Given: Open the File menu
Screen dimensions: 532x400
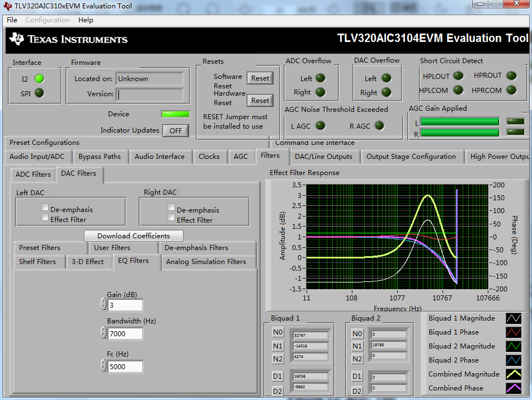Looking at the screenshot, I should coord(12,20).
